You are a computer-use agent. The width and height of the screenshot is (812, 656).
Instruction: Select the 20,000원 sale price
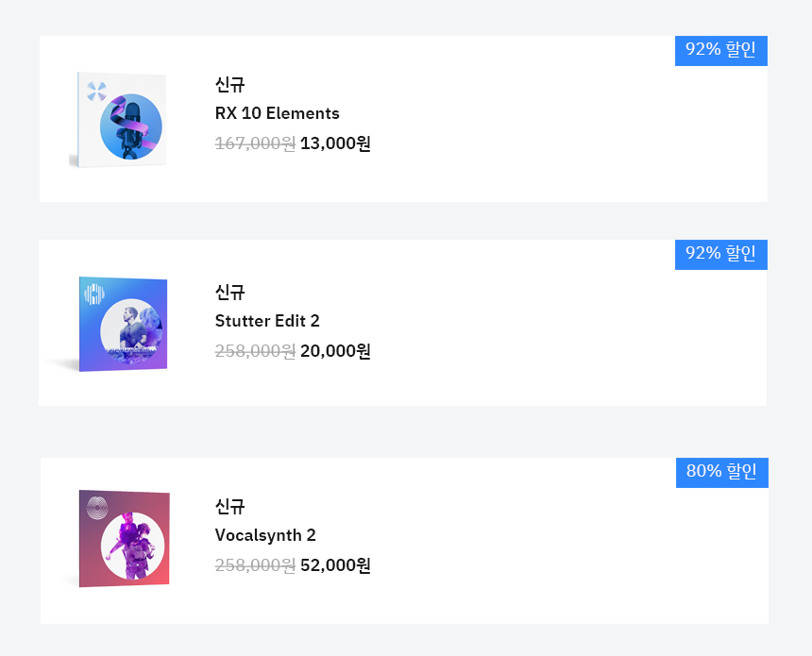[335, 351]
